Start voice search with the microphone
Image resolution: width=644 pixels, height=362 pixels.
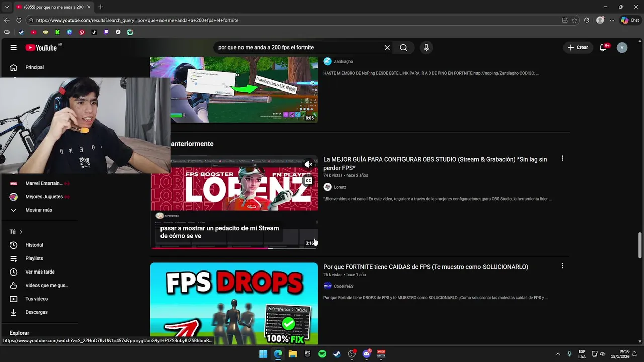(426, 47)
